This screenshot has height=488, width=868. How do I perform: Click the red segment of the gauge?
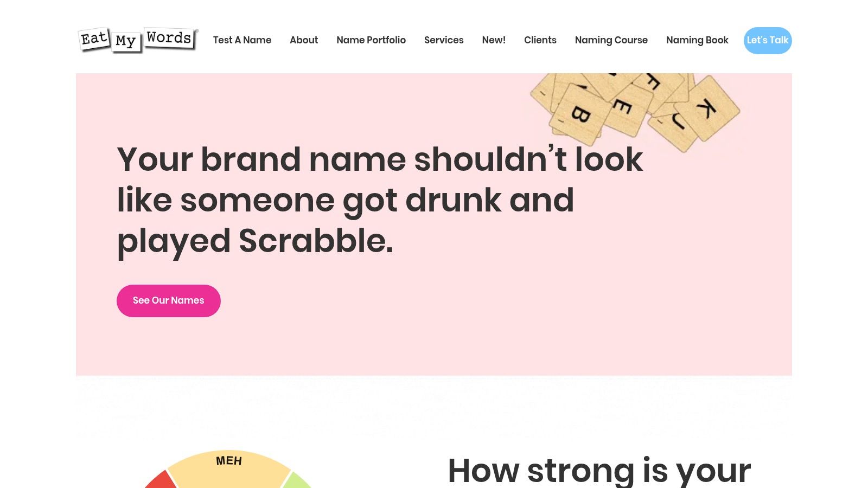[161, 481]
